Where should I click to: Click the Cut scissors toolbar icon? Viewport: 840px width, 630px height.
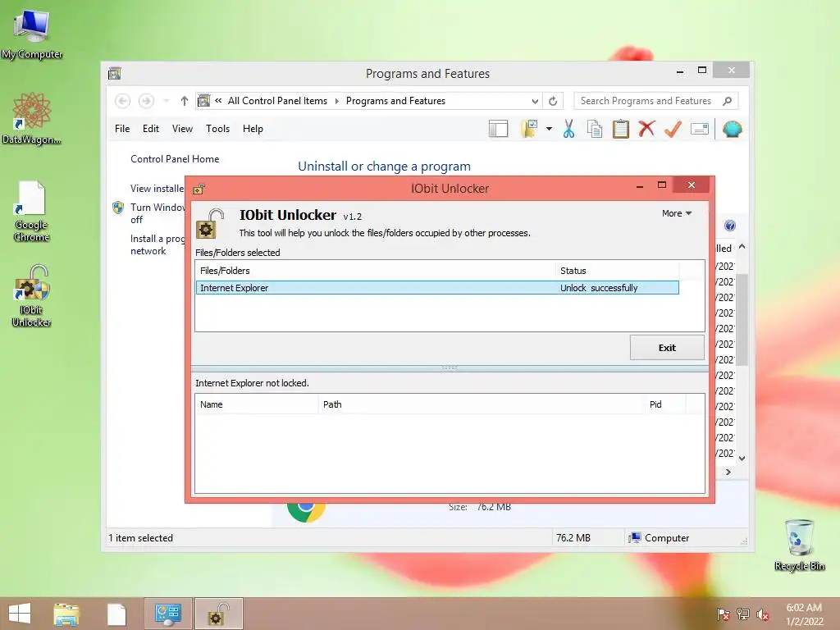pos(568,129)
